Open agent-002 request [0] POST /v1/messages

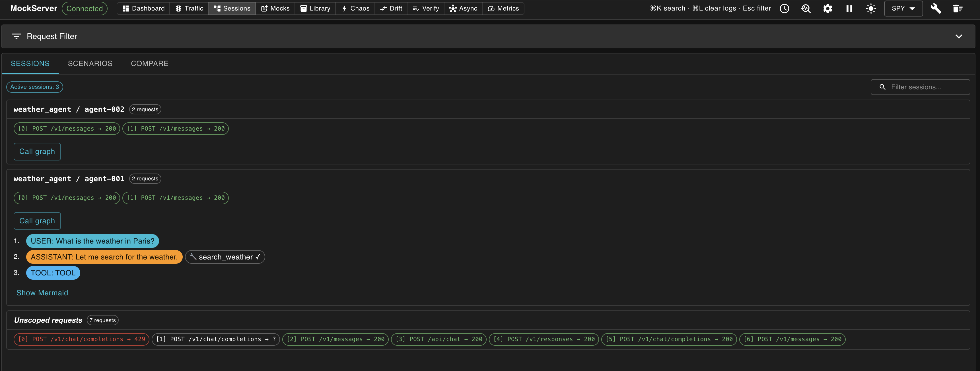point(67,129)
